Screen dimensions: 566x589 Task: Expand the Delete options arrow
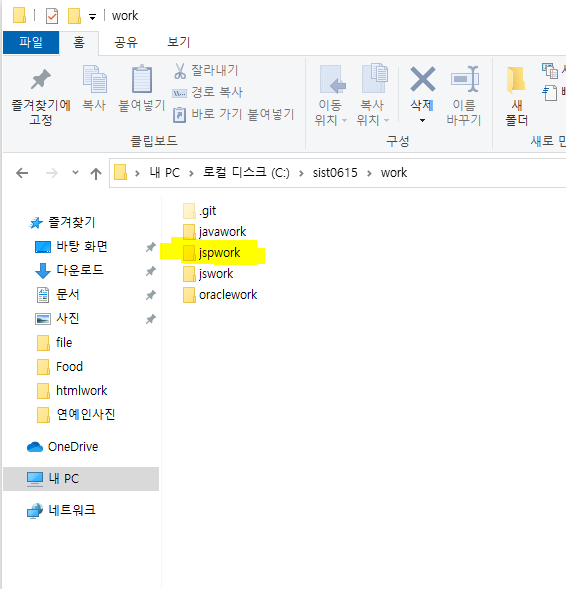(x=423, y=121)
